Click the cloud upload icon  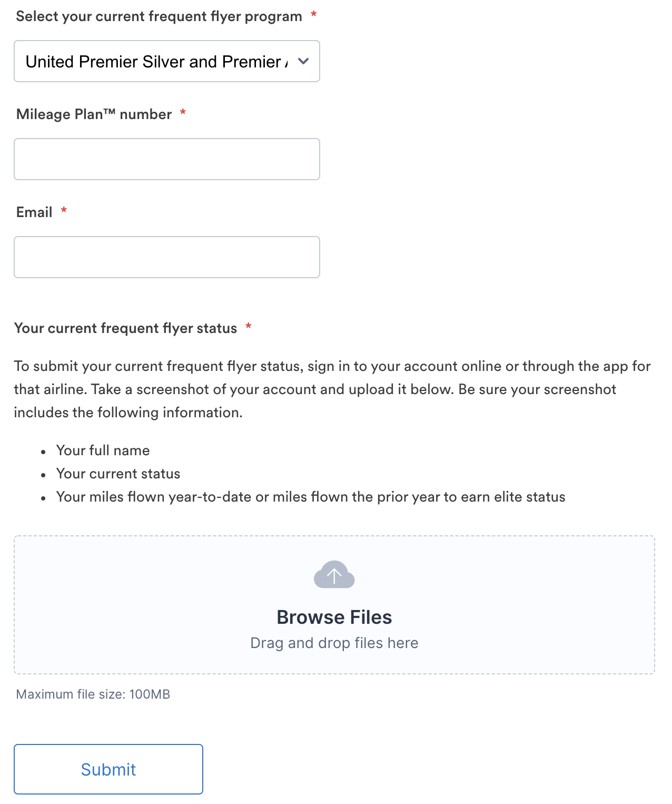point(334,575)
